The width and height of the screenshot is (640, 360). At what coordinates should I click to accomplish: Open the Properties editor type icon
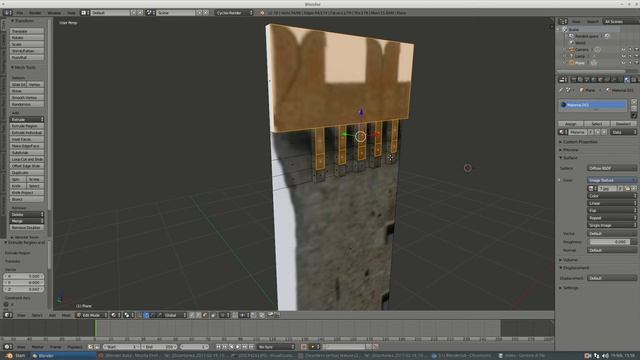tap(563, 80)
